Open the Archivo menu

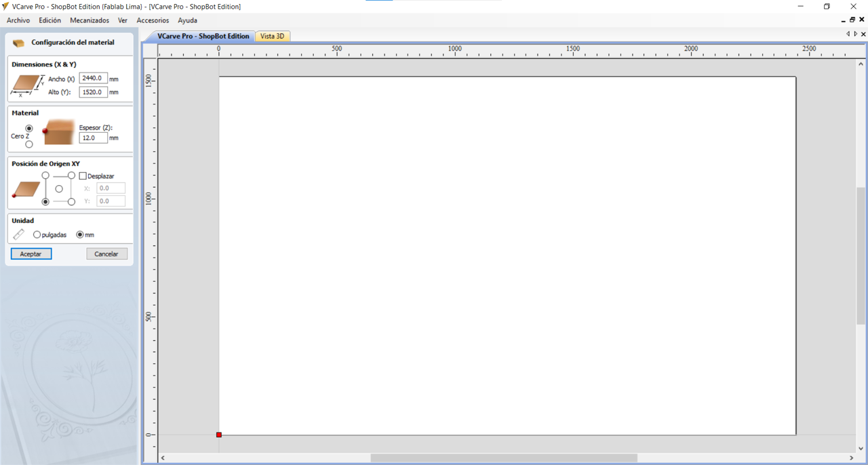[x=18, y=20]
